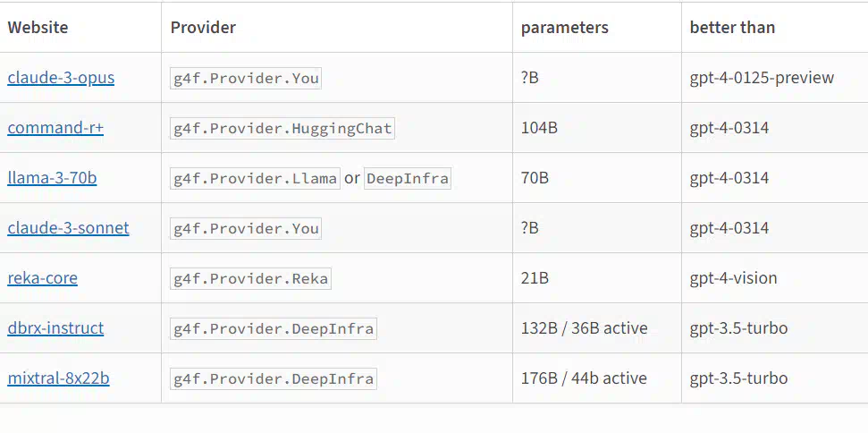Click the g4f.Provider.Reka code label
This screenshot has height=433, width=868.
[x=251, y=278]
